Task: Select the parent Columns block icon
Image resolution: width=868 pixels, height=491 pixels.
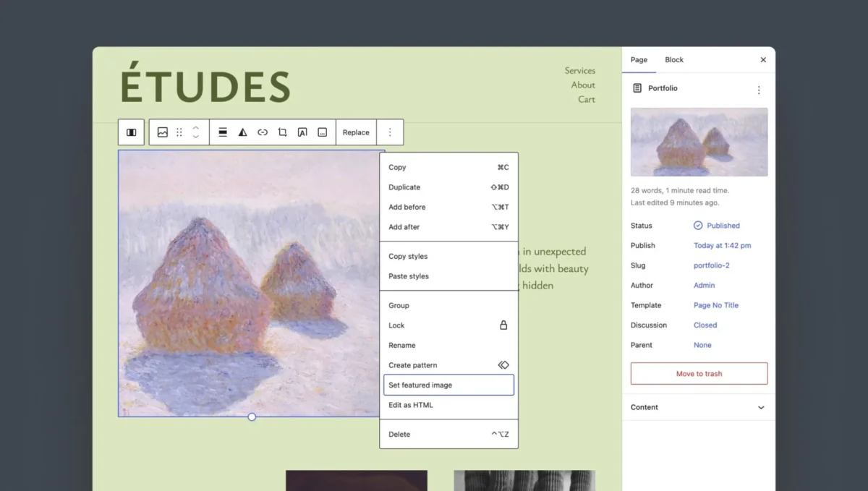Action: coord(131,132)
